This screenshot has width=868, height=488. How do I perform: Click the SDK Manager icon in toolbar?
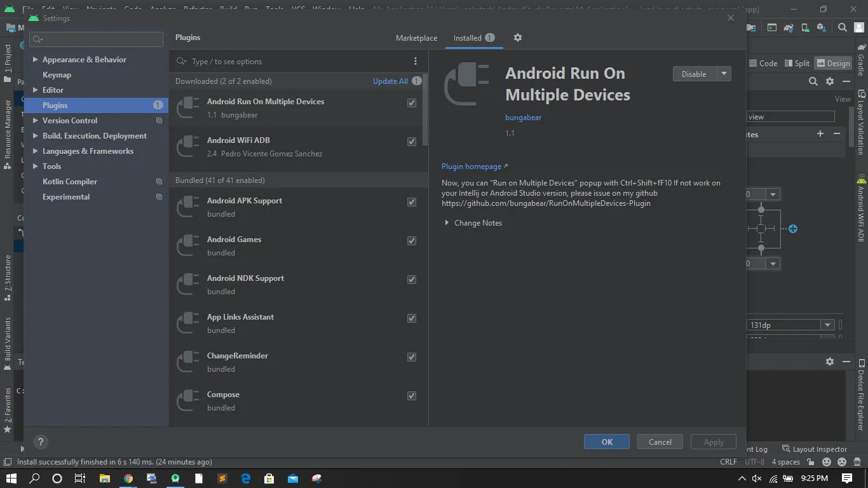point(822,27)
